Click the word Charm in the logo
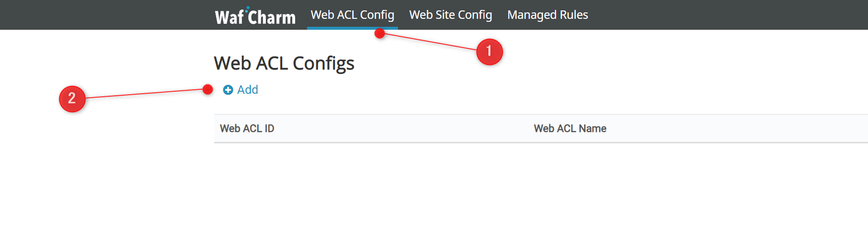 coord(272,18)
